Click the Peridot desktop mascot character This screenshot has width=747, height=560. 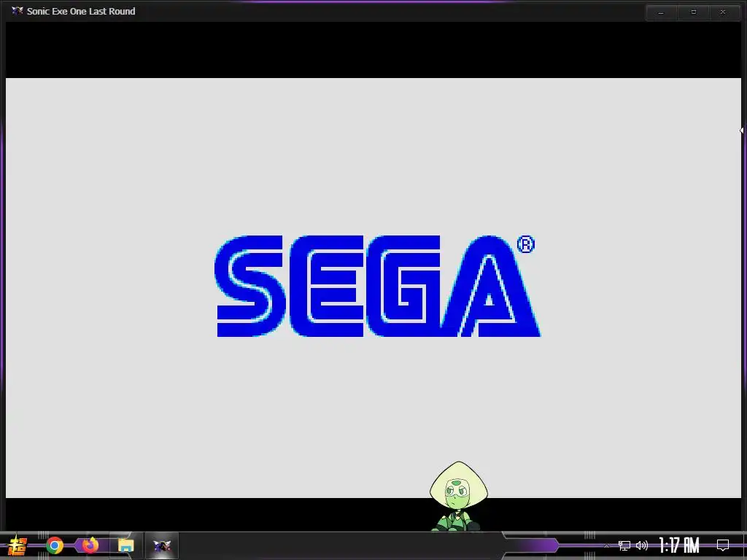tap(458, 496)
